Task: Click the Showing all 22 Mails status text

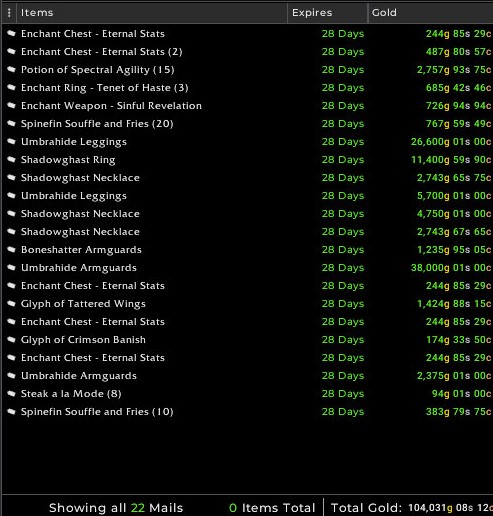Action: [x=116, y=508]
